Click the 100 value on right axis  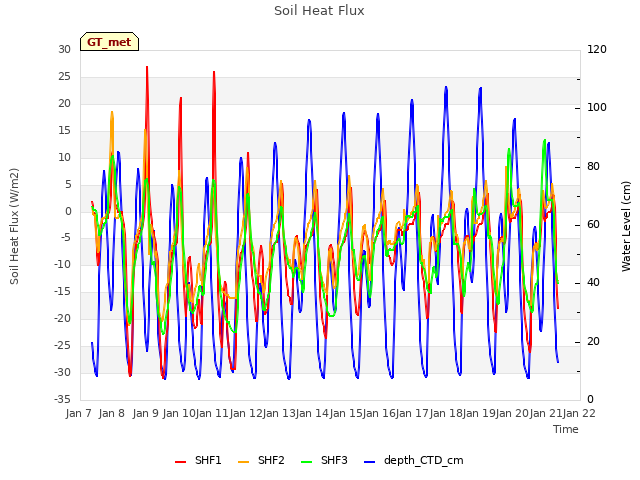[597, 107]
